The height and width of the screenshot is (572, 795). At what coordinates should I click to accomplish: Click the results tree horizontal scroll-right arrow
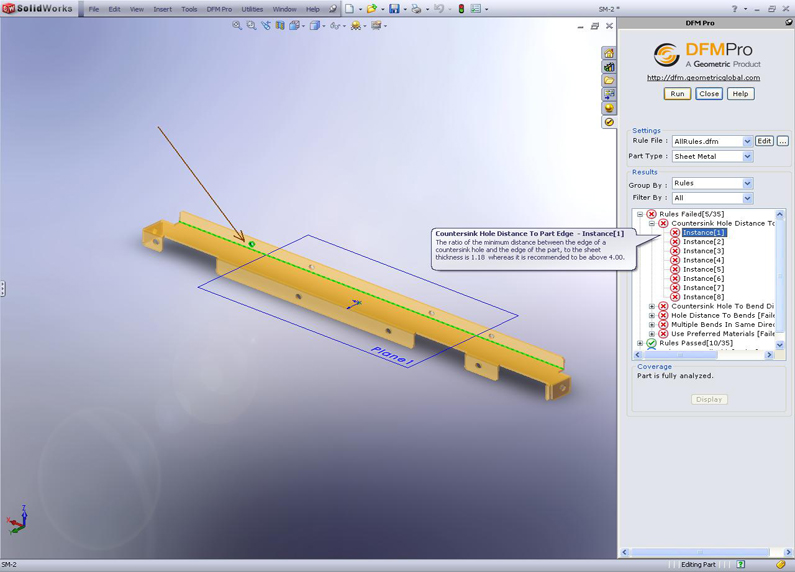click(x=770, y=355)
